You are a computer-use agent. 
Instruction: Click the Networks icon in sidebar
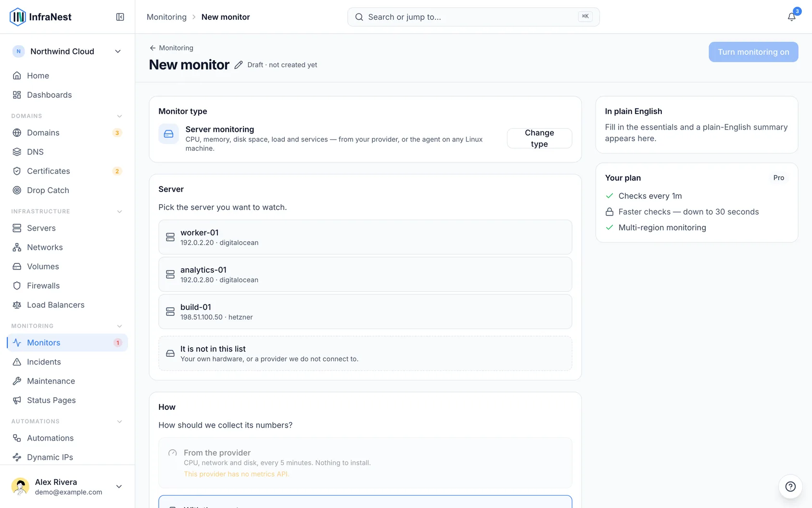[x=17, y=247]
